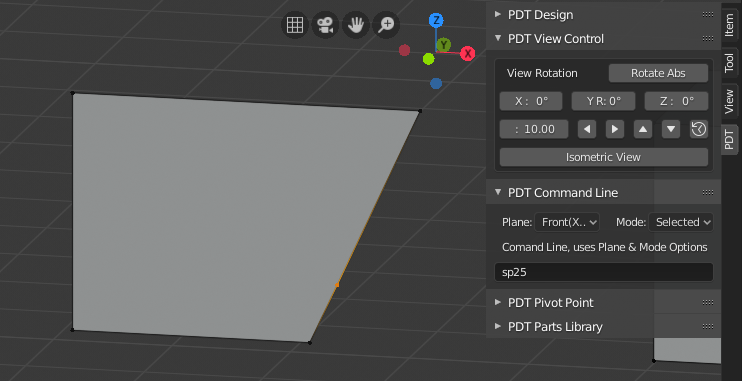Toggle orthographic grid view icon
The height and width of the screenshot is (381, 742).
coord(295,25)
